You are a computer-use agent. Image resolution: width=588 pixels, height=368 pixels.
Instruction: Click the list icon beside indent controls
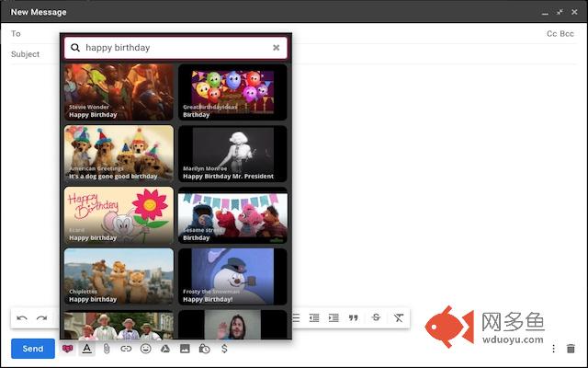(x=296, y=318)
